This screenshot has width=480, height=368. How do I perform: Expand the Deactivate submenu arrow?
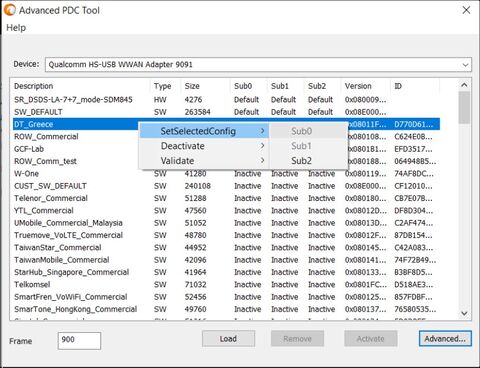pyautogui.click(x=262, y=146)
